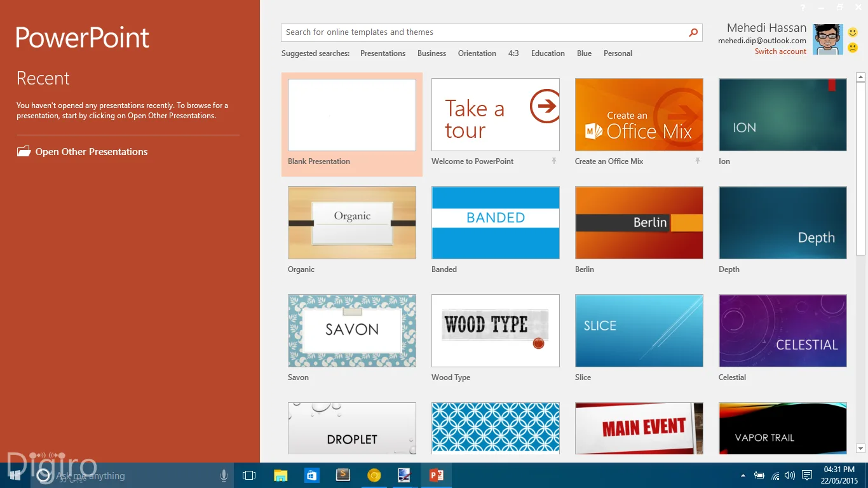This screenshot has height=488, width=868.
Task: Click the account name Mehedi Hassan
Action: (x=766, y=28)
